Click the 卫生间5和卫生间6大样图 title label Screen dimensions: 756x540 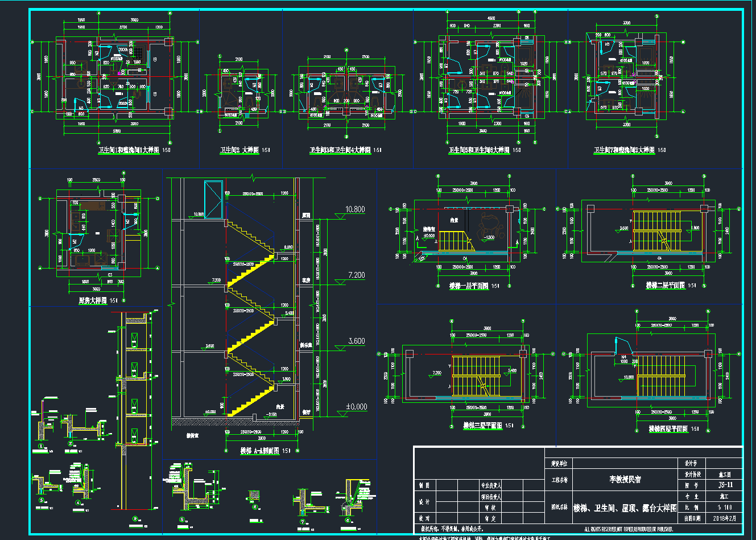point(479,150)
